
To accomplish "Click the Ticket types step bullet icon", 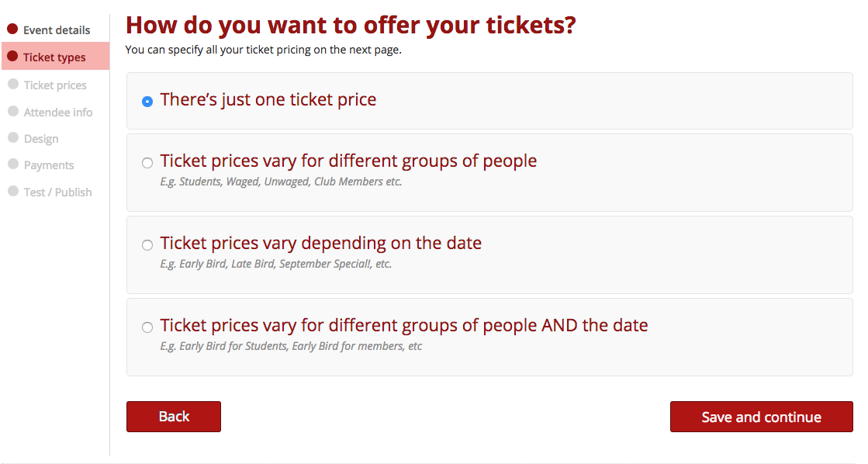I will click(12, 57).
